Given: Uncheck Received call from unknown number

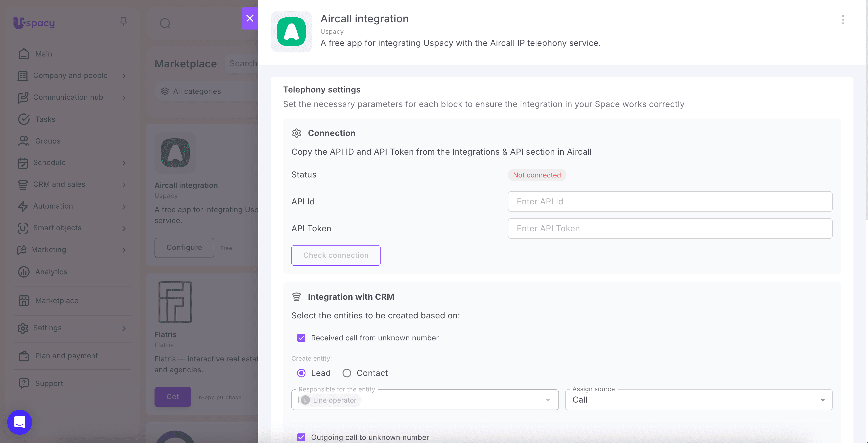Looking at the screenshot, I should point(301,338).
